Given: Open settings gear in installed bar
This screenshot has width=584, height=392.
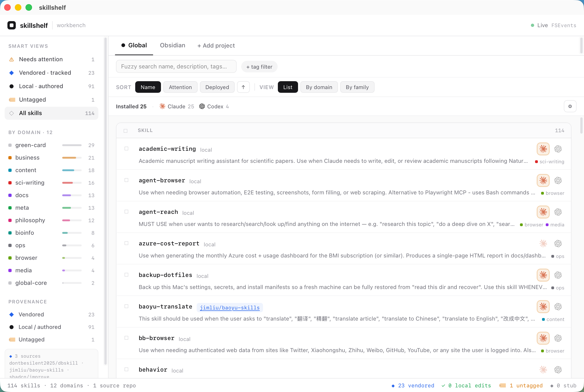Looking at the screenshot, I should click(x=570, y=106).
